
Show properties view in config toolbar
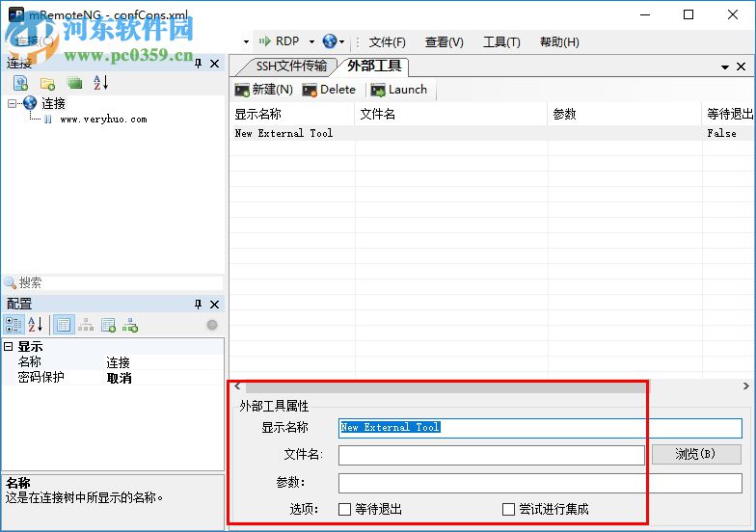click(x=64, y=325)
